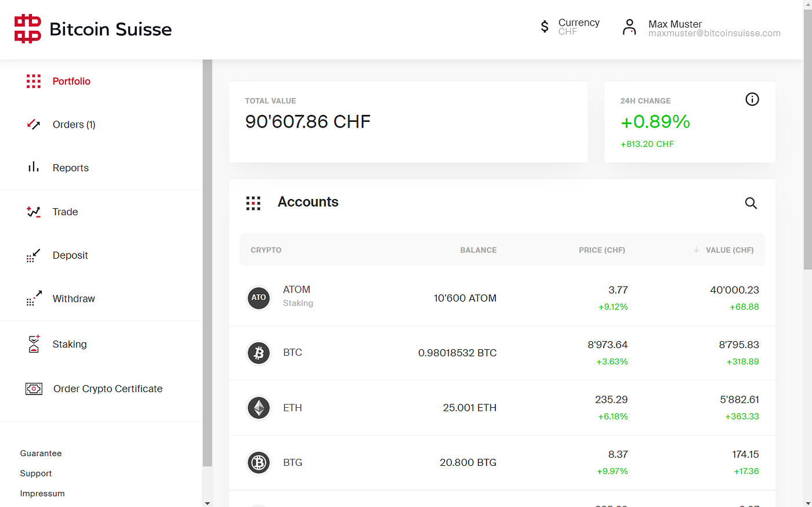Click the BTC price 8'973.64
The image size is (812, 507).
tap(608, 345)
